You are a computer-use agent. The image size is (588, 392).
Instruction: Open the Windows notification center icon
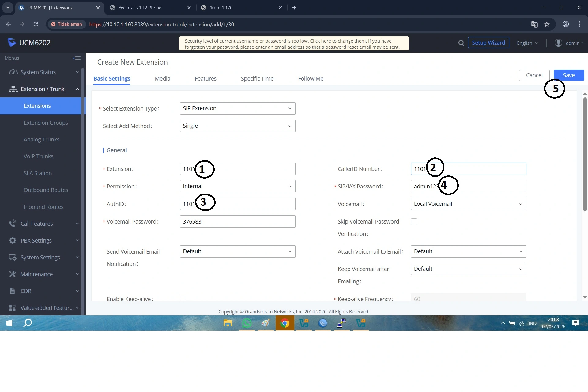(x=575, y=323)
